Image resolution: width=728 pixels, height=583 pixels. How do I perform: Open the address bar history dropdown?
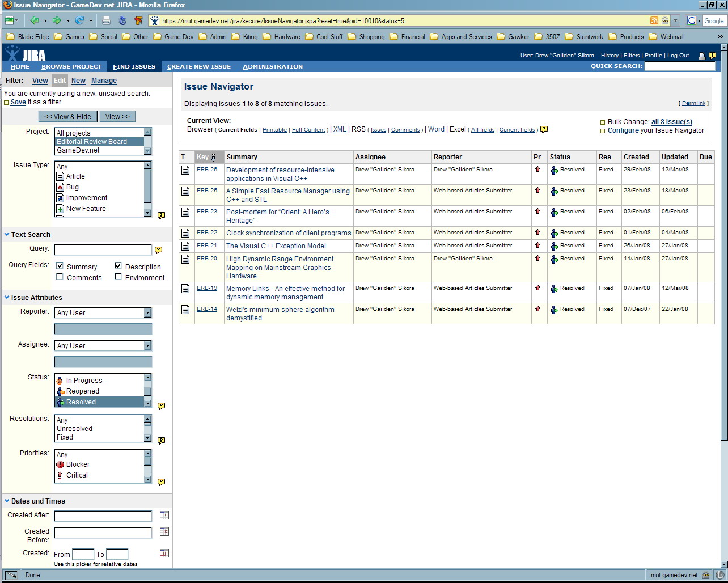[x=675, y=20]
